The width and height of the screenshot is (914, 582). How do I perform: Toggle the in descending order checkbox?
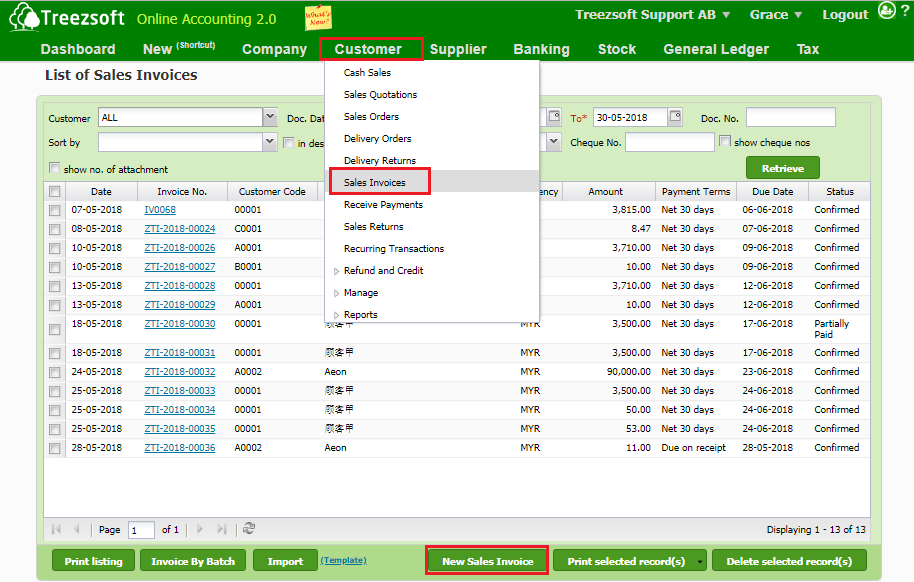coord(289,143)
